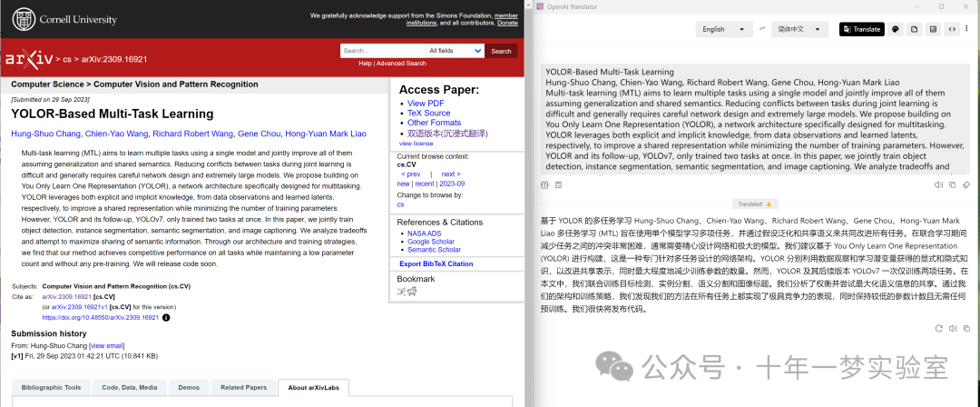Viewport: 980px width, 407px height.
Task: Maximize the OpenAI Translator window
Action: (x=941, y=6)
